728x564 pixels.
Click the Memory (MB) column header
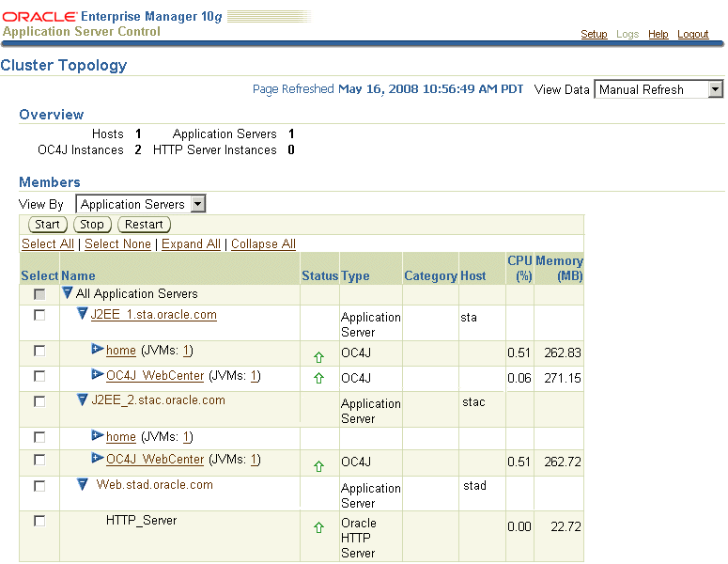click(x=559, y=269)
